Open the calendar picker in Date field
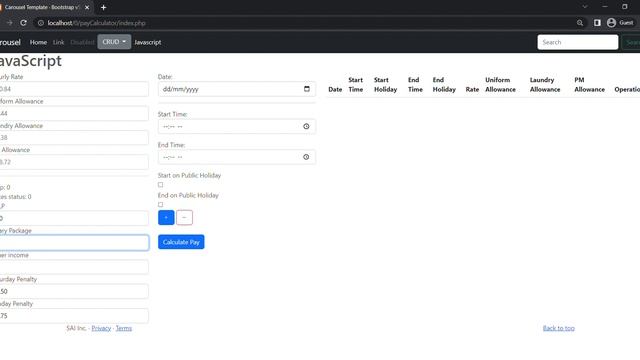This screenshot has height=360, width=640. tap(307, 89)
